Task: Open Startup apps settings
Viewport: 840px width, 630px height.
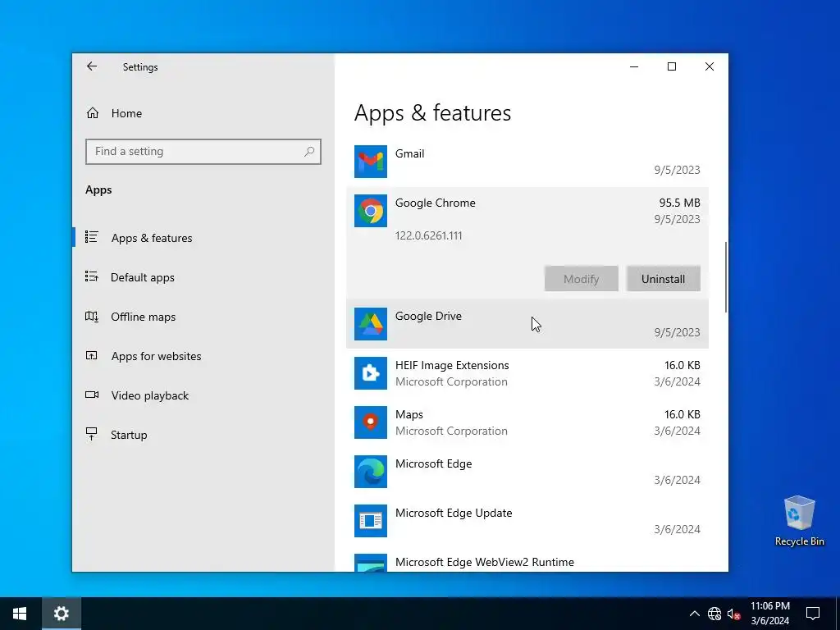Action: click(x=203, y=435)
